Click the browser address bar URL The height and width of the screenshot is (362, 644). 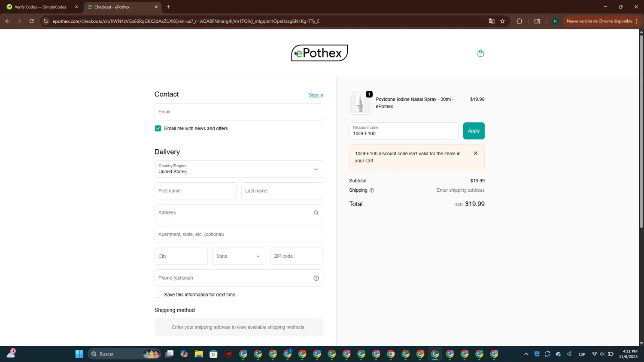pos(186,21)
